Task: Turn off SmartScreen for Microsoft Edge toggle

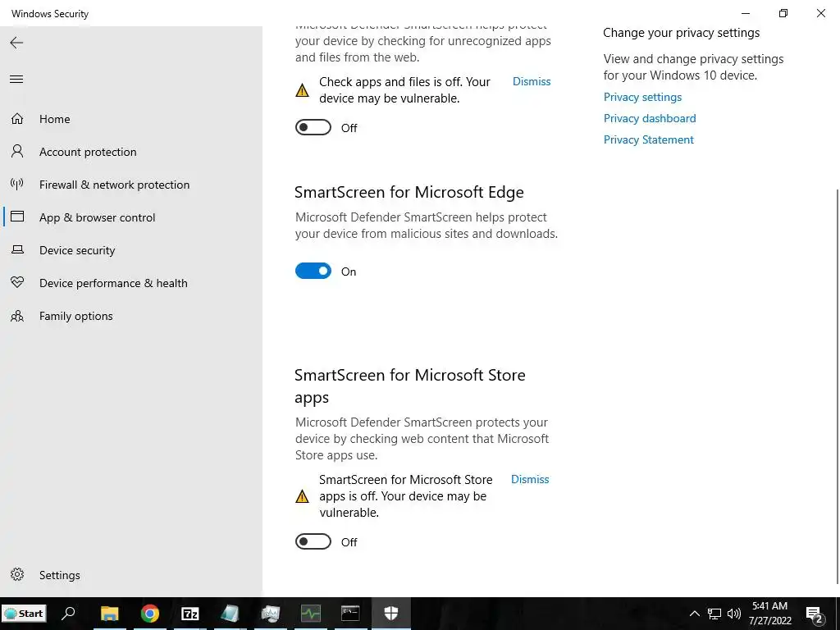Action: point(313,271)
